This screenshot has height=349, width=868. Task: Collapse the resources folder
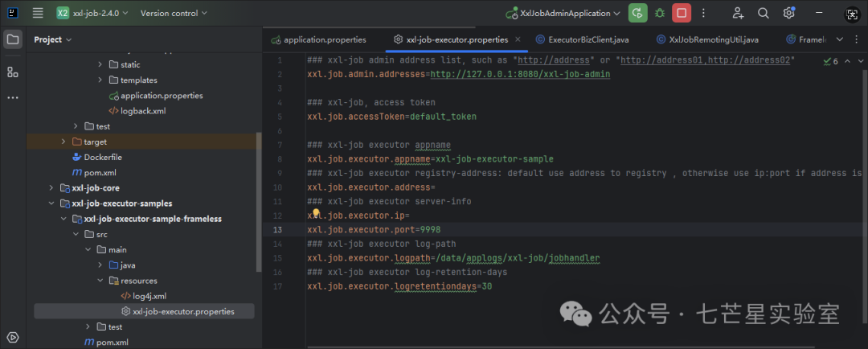[100, 281]
